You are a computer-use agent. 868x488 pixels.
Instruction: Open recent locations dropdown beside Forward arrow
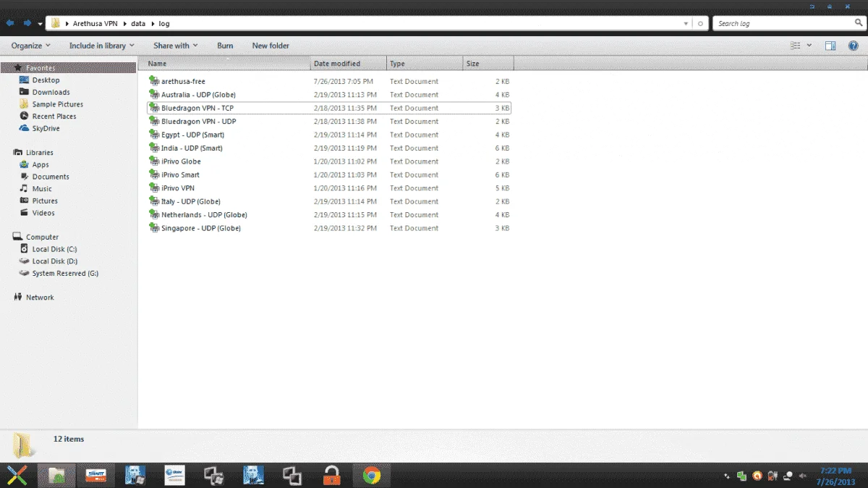[x=40, y=24]
